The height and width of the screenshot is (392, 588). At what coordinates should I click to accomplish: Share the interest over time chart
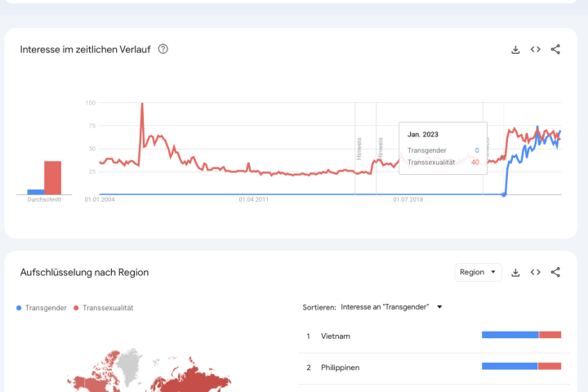tap(555, 49)
